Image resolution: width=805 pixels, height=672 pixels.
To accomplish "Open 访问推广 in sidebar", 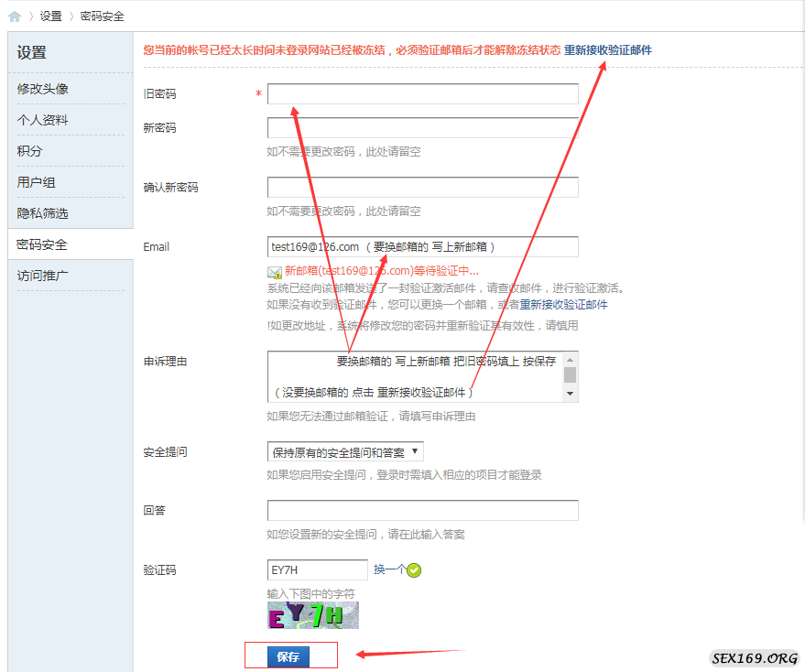I will point(43,276).
